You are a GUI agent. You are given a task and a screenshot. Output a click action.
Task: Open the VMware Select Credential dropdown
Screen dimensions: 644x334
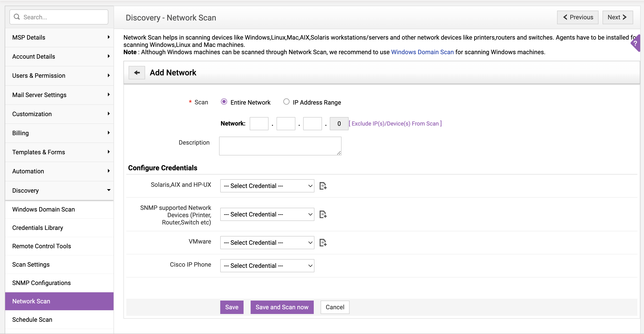(x=267, y=243)
